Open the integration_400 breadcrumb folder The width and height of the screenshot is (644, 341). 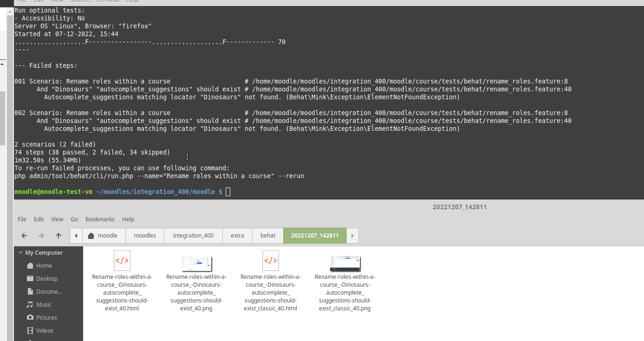tap(193, 236)
